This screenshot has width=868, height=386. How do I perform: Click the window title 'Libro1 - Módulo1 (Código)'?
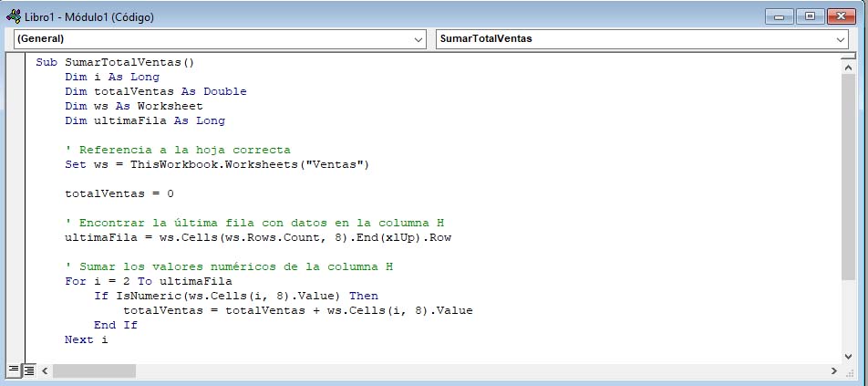tap(89, 17)
